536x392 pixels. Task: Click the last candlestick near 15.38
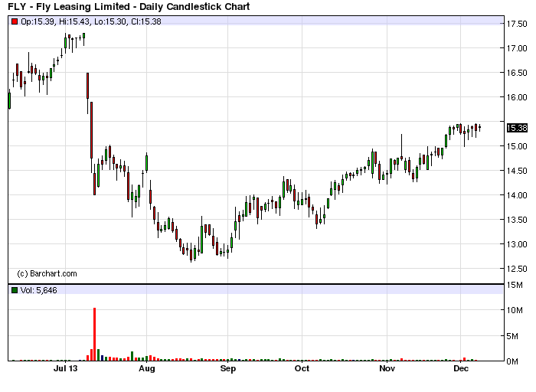(x=480, y=128)
